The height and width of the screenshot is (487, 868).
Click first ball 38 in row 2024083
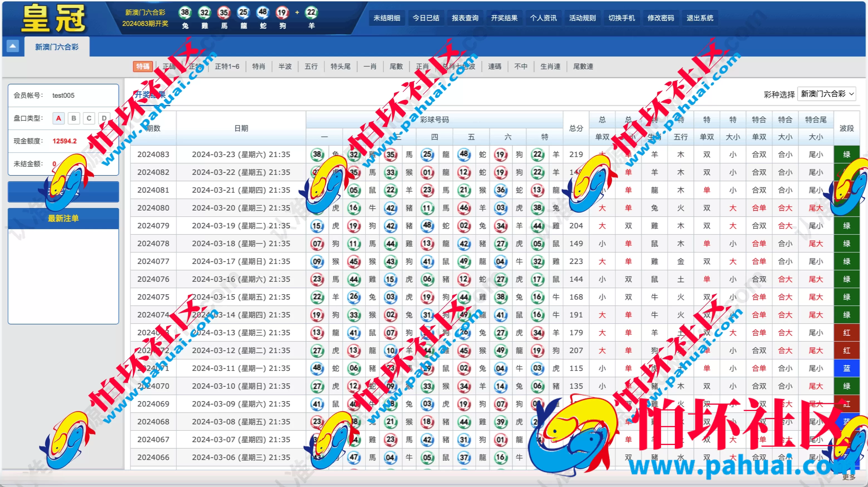317,155
